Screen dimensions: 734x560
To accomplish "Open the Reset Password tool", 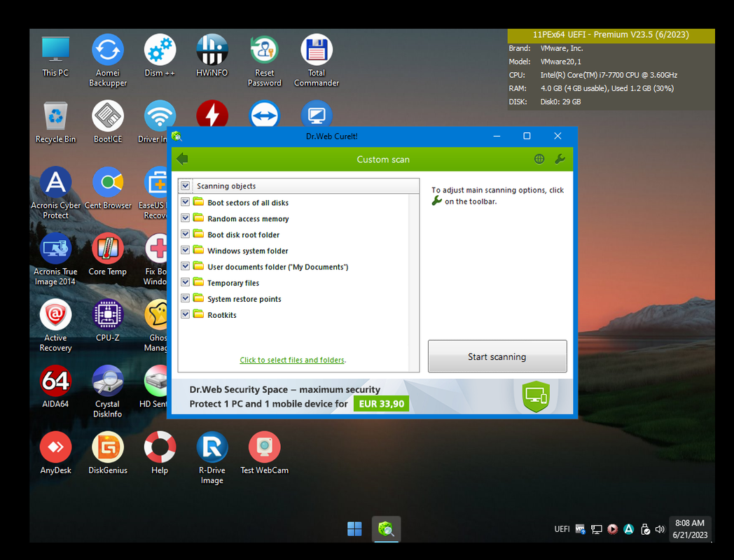I will (x=265, y=60).
